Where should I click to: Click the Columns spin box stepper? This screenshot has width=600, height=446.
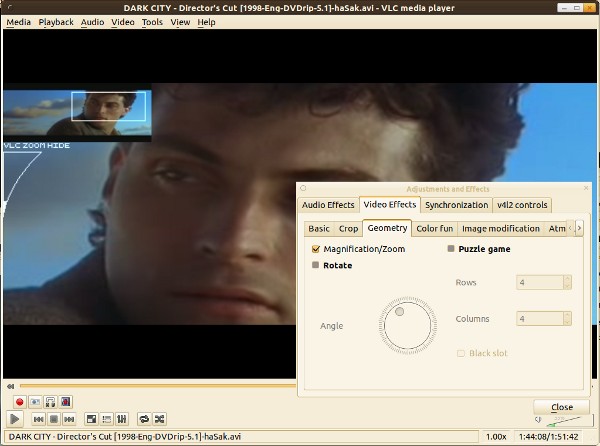pyautogui.click(x=567, y=319)
